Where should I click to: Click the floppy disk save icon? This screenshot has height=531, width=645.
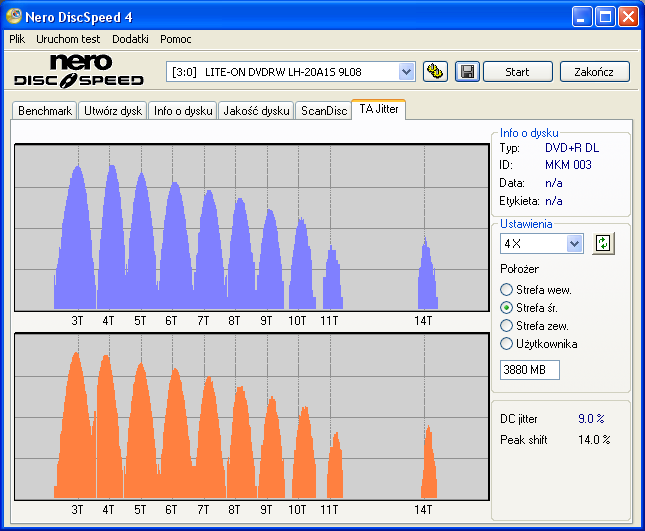click(467, 72)
